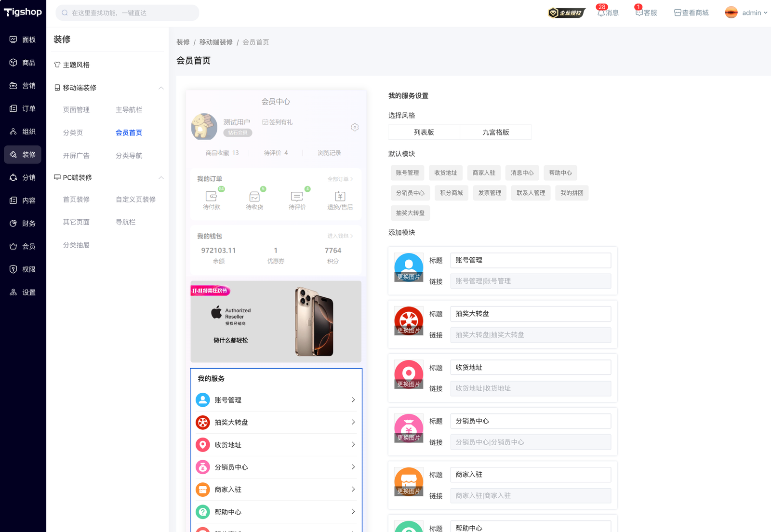Add the 发票管理 default module
Viewport: 771px width, 532px height.
tap(489, 193)
